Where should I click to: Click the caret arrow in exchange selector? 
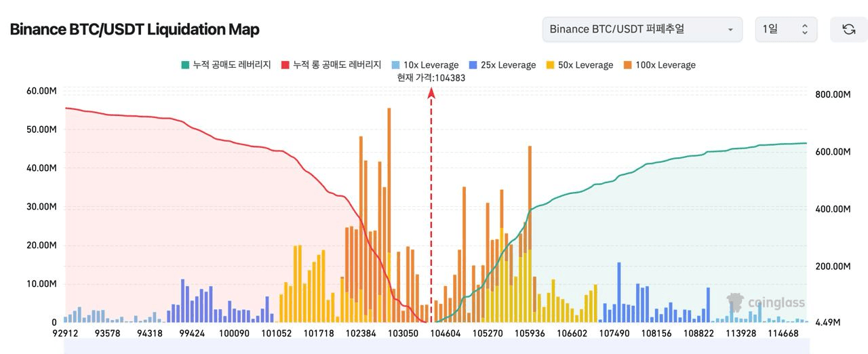pyautogui.click(x=730, y=30)
